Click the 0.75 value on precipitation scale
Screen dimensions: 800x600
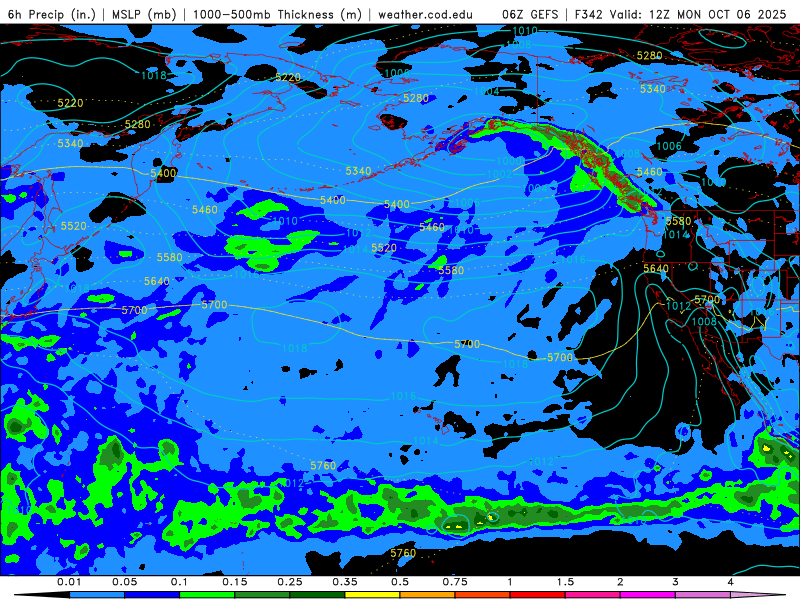click(x=455, y=582)
